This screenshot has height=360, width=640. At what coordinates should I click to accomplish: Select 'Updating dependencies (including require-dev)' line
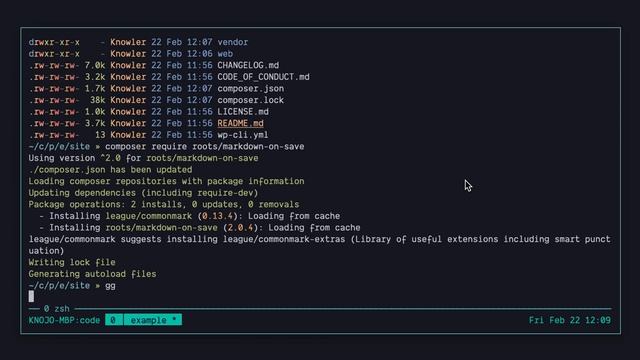tap(143, 193)
